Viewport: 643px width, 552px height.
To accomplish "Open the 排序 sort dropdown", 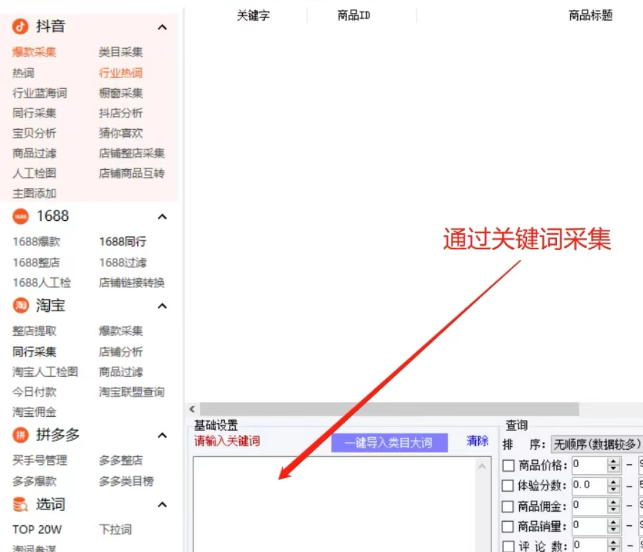I will (x=597, y=444).
